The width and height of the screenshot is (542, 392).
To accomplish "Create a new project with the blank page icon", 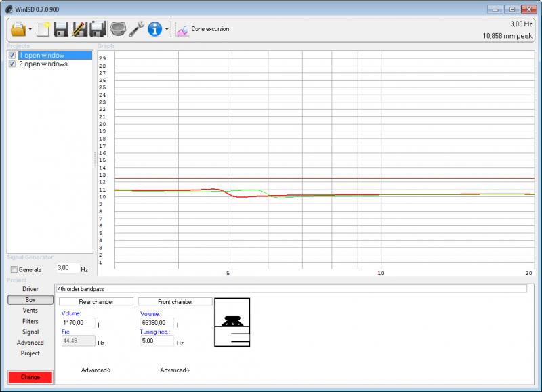I will tap(43, 29).
